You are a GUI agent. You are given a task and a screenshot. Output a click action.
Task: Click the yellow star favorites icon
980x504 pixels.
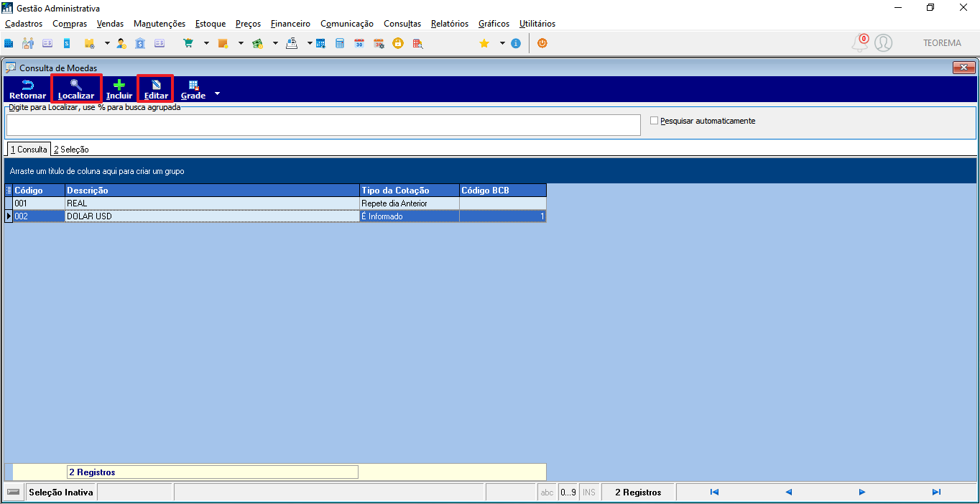pos(484,43)
